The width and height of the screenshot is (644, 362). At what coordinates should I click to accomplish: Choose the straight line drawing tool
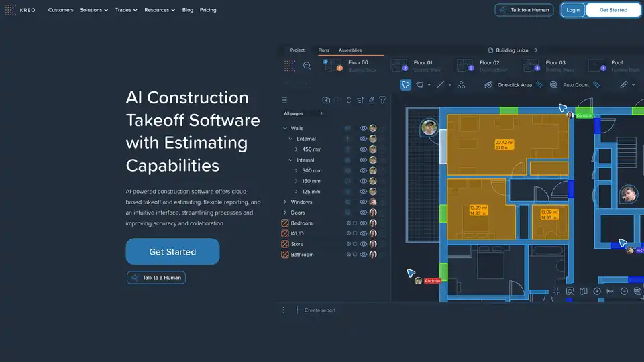pos(441,85)
